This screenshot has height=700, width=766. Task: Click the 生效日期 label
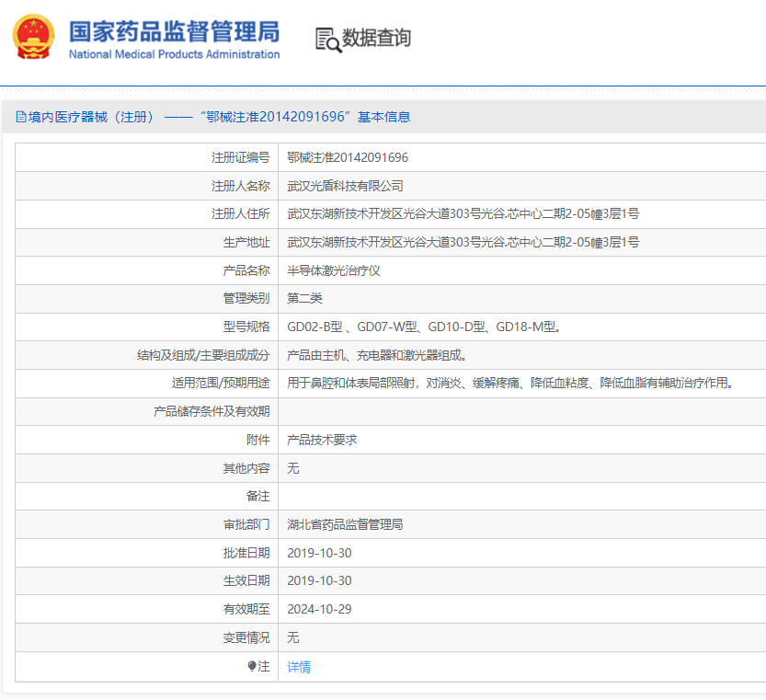[x=246, y=580]
